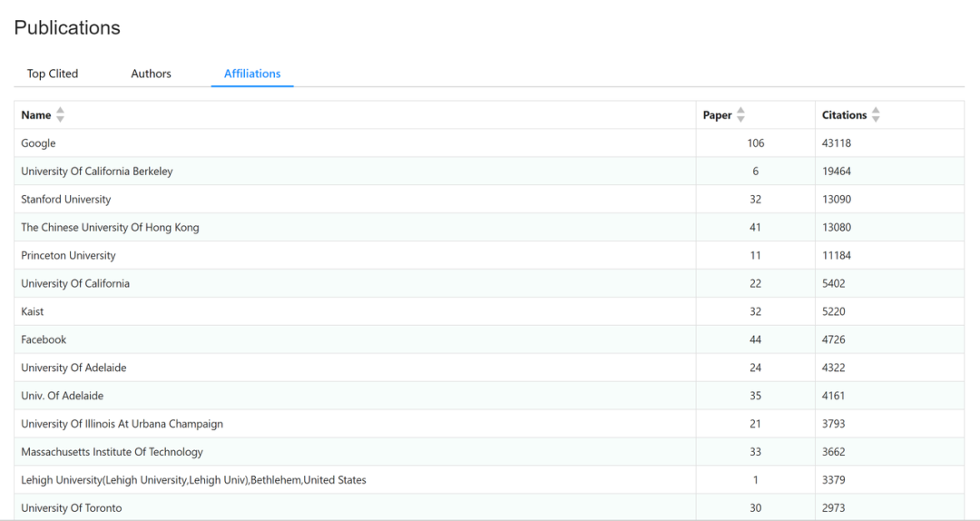The height and width of the screenshot is (521, 980).
Task: Sort table by Paper column arrows
Action: [740, 114]
